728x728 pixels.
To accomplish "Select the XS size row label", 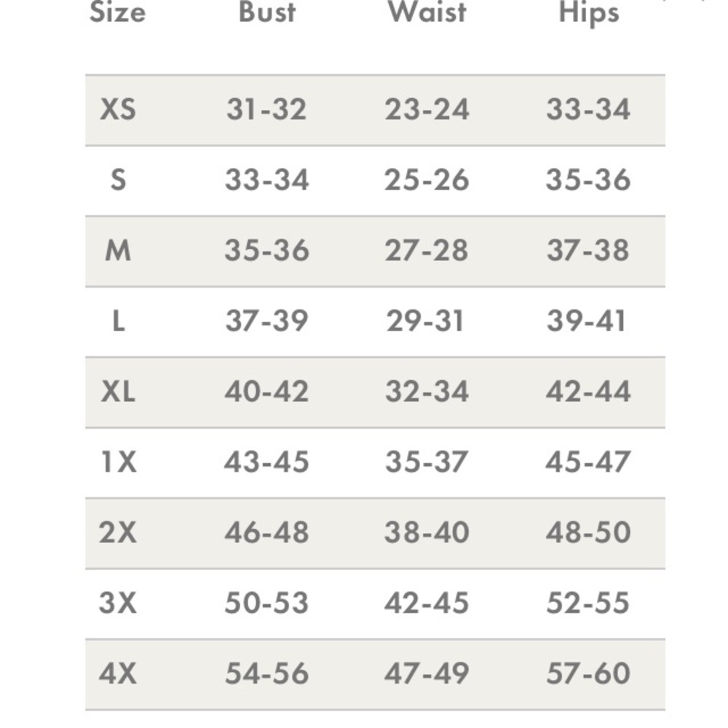I will click(118, 110).
